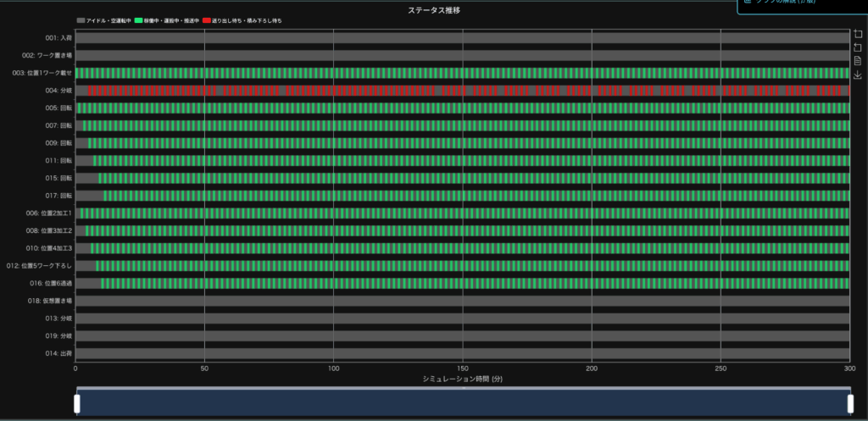
Task: Click the 012: 位置5ワーク下ろし row label
Action: (39, 265)
